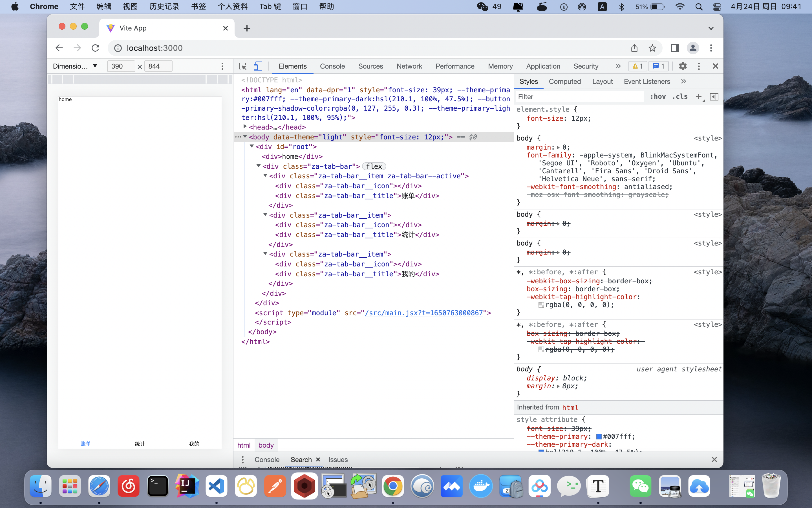Click the inspect element picker icon
Image resolution: width=812 pixels, height=508 pixels.
point(242,66)
